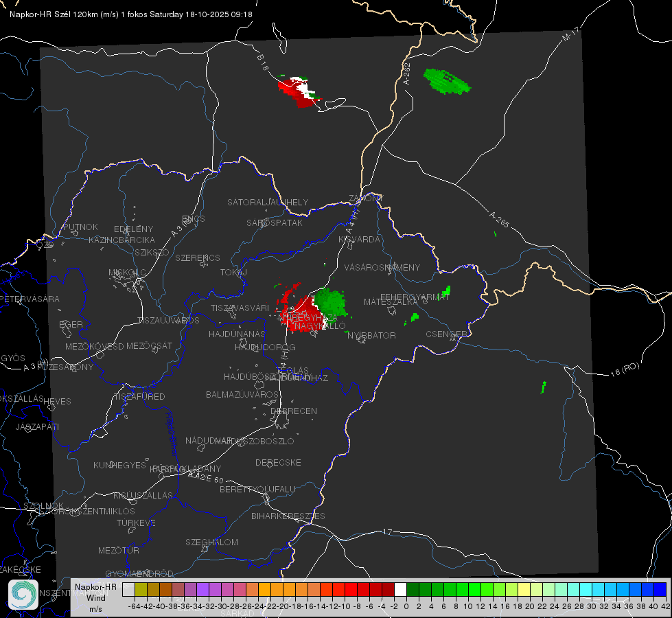Select the KUNHEGYES label
672x618 pixels.
[119, 466]
